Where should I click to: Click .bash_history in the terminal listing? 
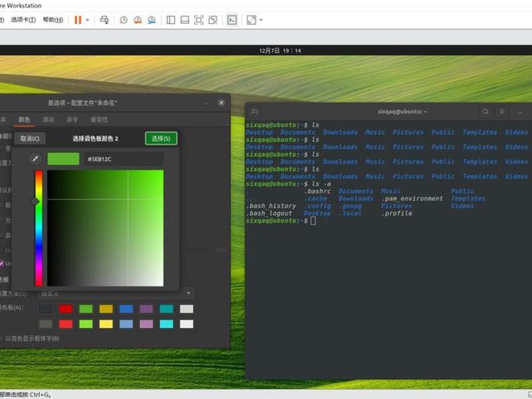pos(271,206)
